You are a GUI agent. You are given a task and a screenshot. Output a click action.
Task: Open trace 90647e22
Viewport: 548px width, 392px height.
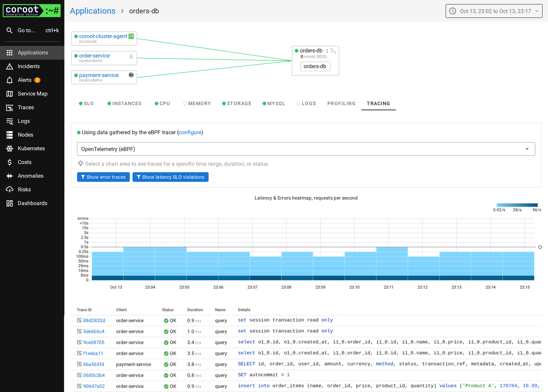[94, 386]
